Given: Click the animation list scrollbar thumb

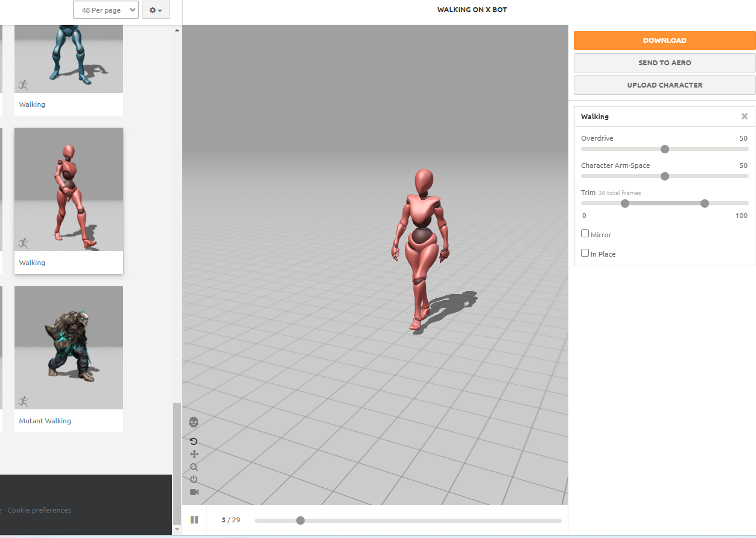Looking at the screenshot, I should click(x=177, y=463).
